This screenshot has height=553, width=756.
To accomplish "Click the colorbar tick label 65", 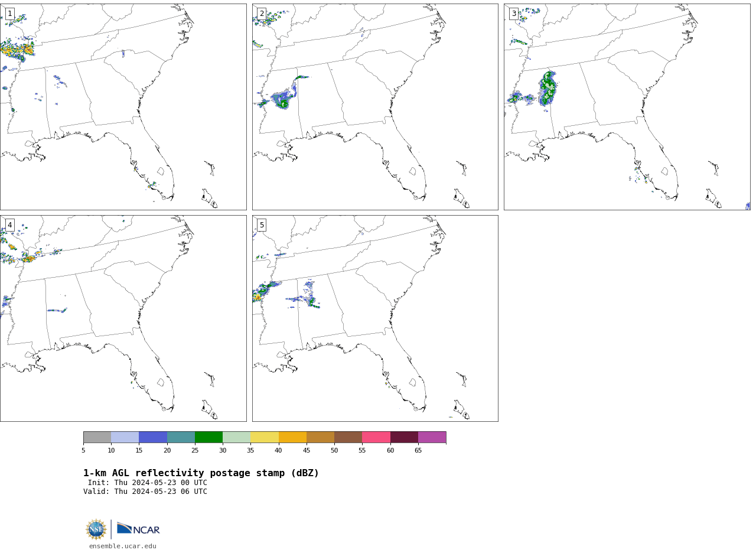I will pyautogui.click(x=418, y=451).
